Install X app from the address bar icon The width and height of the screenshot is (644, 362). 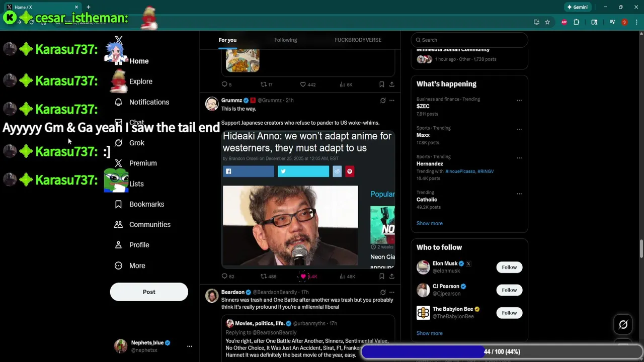(536, 22)
